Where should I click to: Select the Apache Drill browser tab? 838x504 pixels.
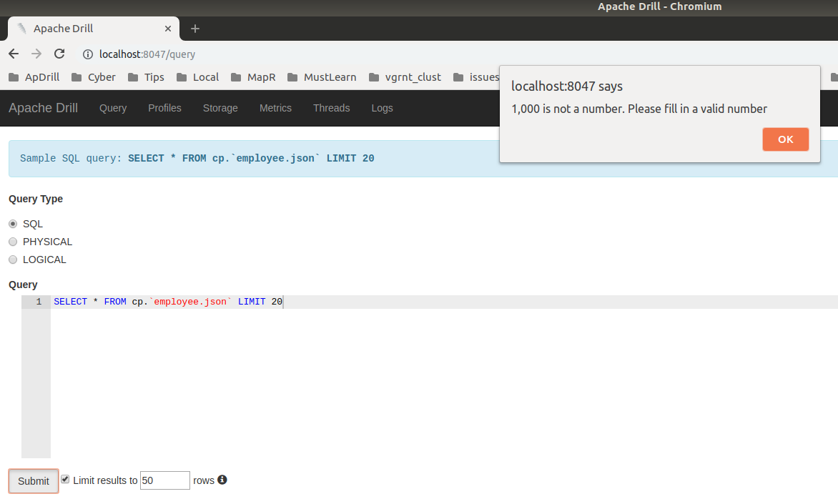click(93, 29)
